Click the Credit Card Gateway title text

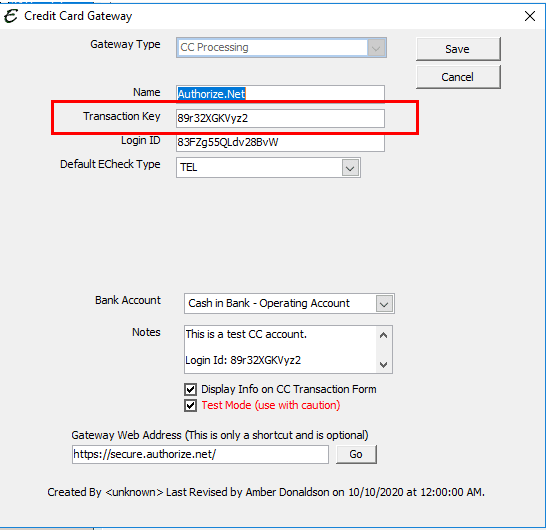[78, 16]
